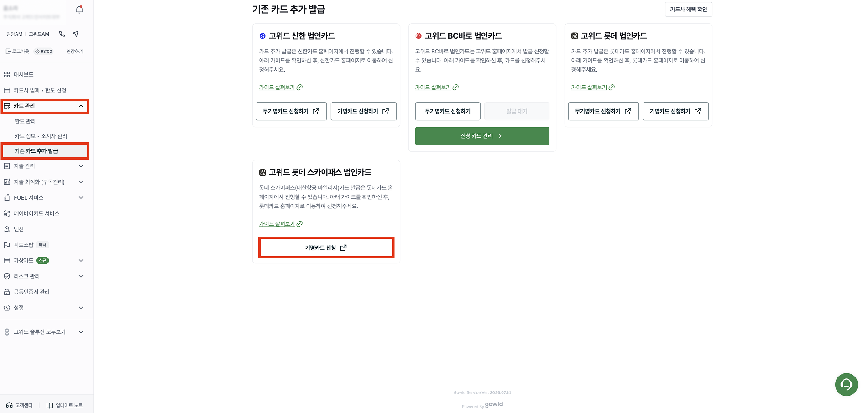Viewport: 868px width, 413px height.
Task: Click the paper plane message icon
Action: (76, 34)
